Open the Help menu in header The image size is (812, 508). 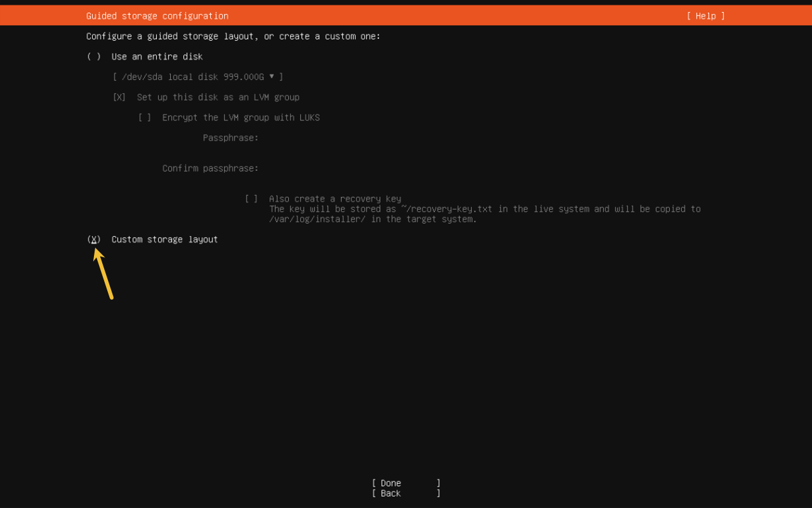point(705,16)
